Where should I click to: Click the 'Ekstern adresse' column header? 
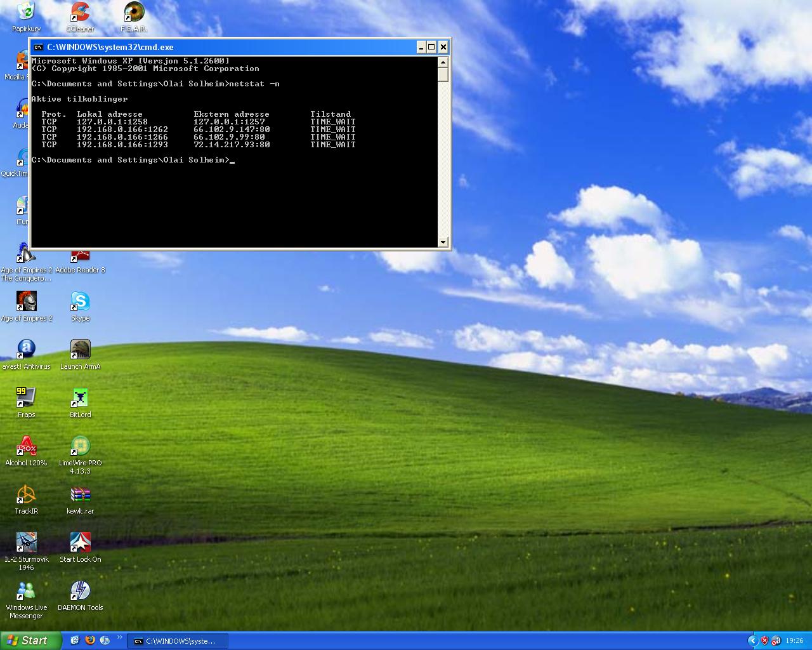[232, 114]
